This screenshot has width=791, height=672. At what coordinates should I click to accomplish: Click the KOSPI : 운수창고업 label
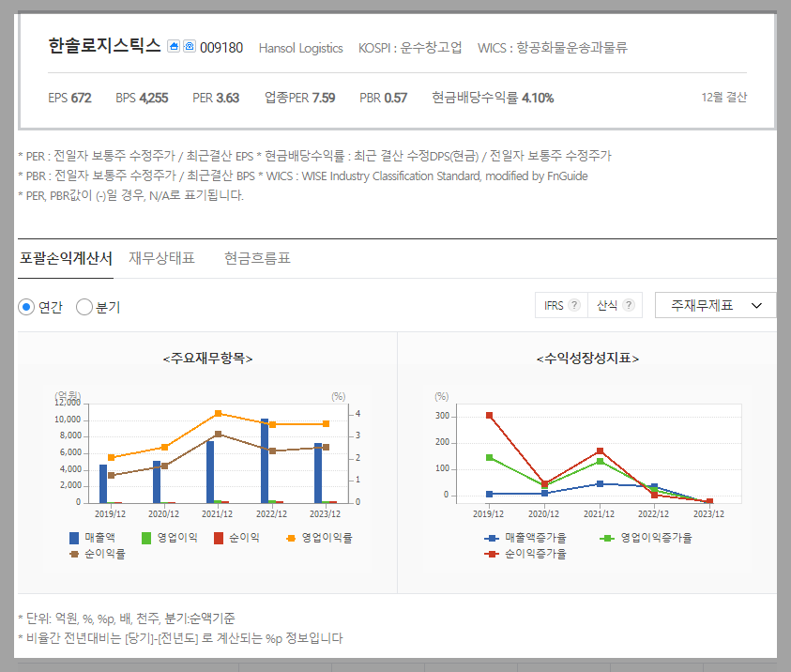(410, 48)
